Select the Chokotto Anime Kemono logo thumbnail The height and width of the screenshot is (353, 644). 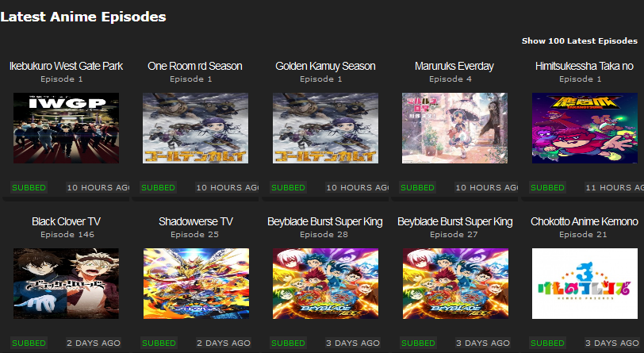585,283
